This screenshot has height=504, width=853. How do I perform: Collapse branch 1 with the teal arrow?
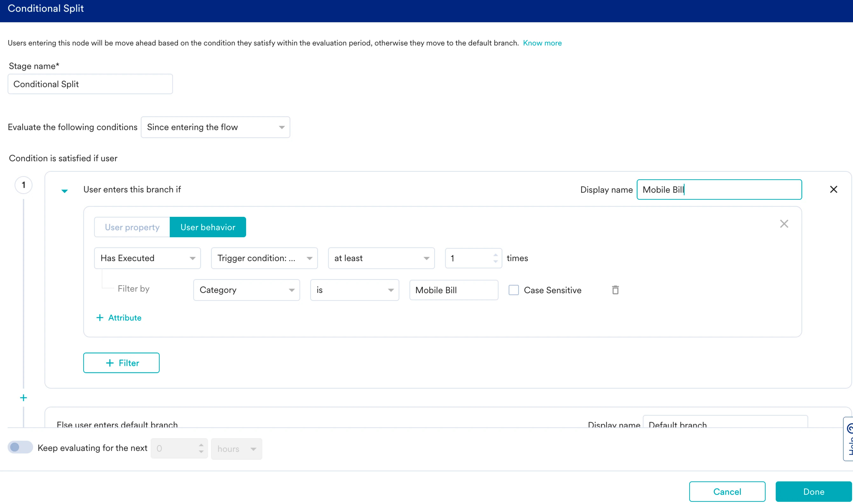pyautogui.click(x=65, y=190)
